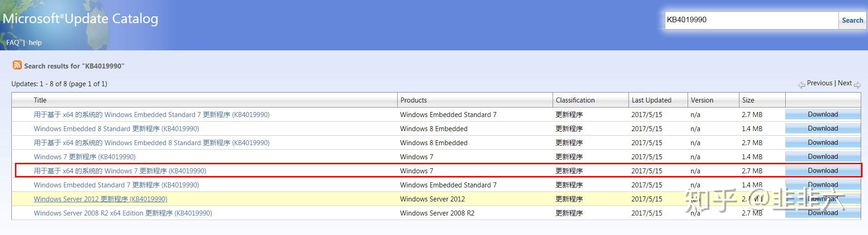
Task: Go to Next results page
Action: pyautogui.click(x=845, y=83)
